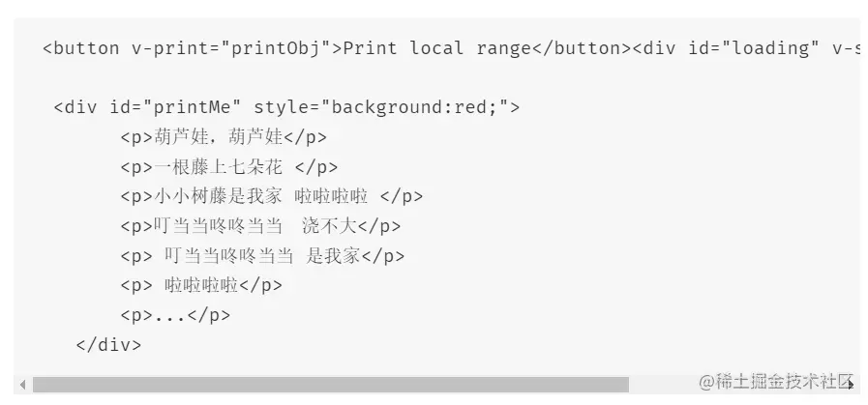Click the opening button tag text
868x405 pixels.
(x=81, y=47)
